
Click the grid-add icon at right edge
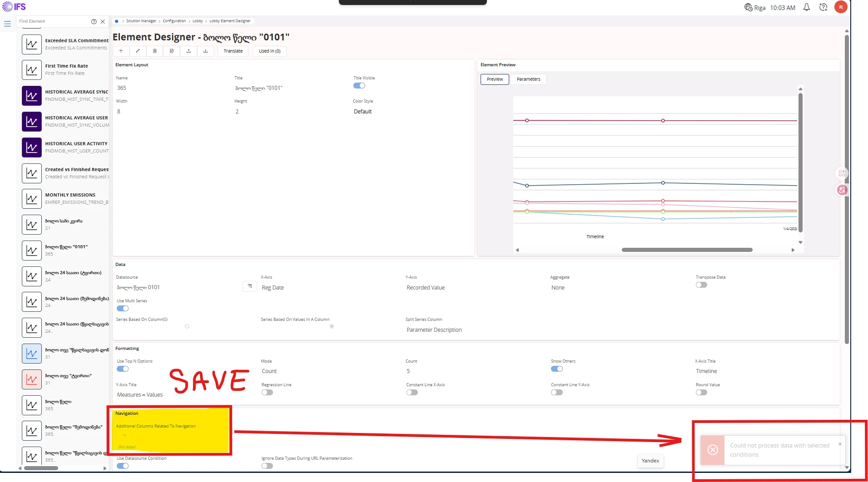click(x=842, y=173)
